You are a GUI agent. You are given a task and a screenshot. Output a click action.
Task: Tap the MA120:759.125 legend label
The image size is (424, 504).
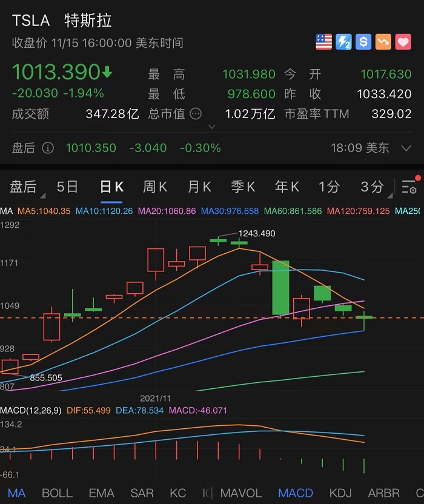(x=358, y=211)
